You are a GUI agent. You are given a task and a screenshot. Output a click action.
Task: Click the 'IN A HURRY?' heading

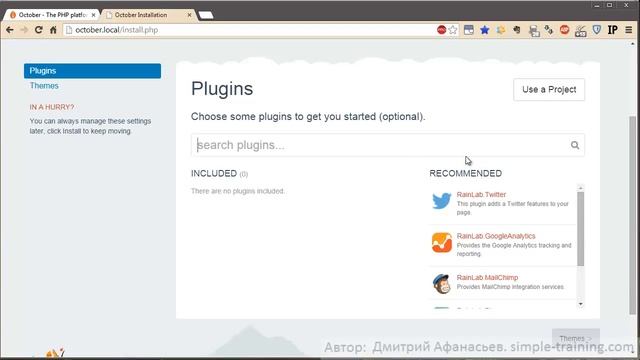pyautogui.click(x=52, y=107)
